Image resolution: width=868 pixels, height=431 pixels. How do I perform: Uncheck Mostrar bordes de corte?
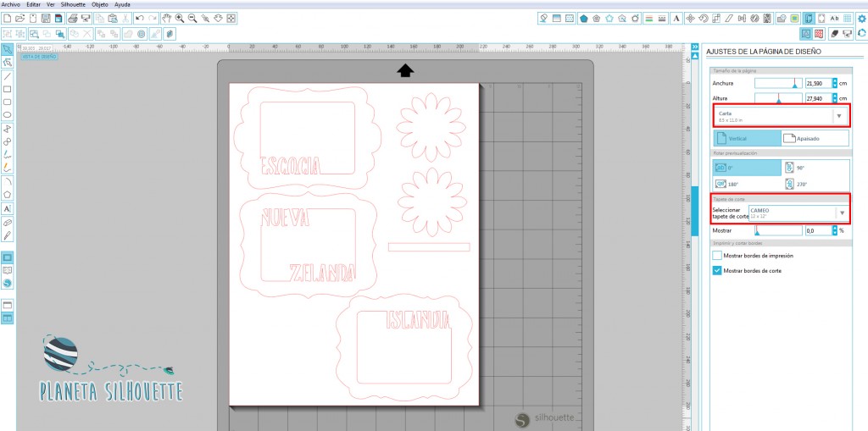click(717, 270)
